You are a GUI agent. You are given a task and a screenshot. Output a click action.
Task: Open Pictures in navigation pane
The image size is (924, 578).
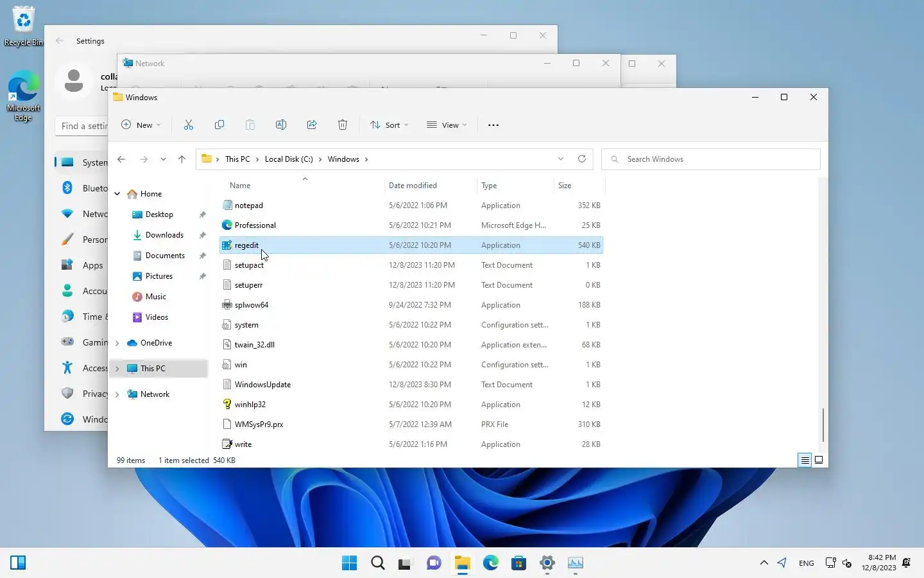coord(159,276)
